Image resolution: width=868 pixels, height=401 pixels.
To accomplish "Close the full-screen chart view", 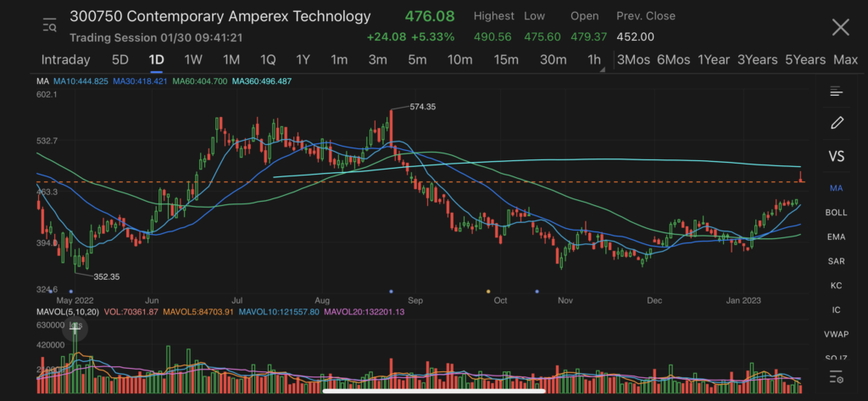I will (840, 27).
